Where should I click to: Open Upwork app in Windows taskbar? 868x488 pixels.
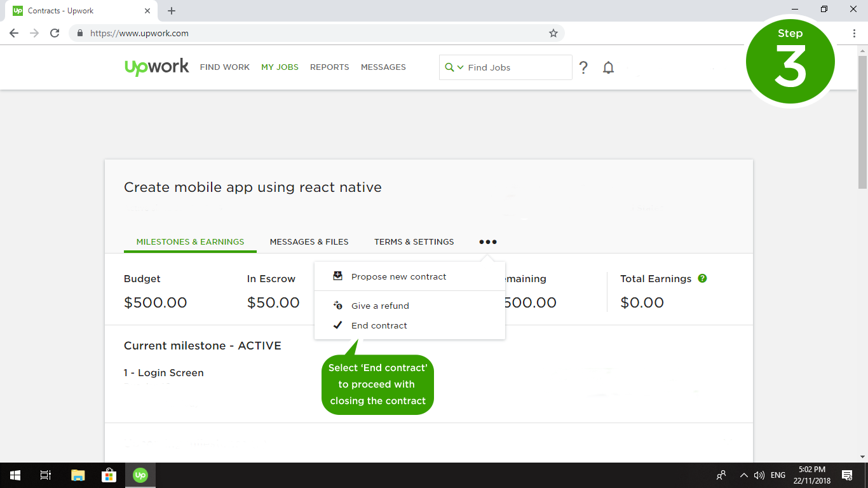[140, 475]
